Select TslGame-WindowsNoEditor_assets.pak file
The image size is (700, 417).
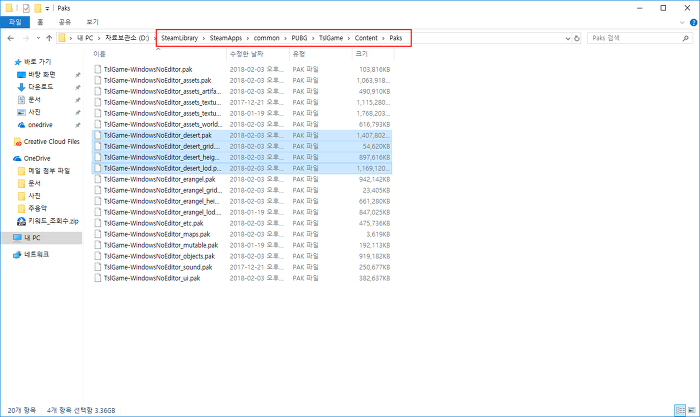[x=157, y=80]
